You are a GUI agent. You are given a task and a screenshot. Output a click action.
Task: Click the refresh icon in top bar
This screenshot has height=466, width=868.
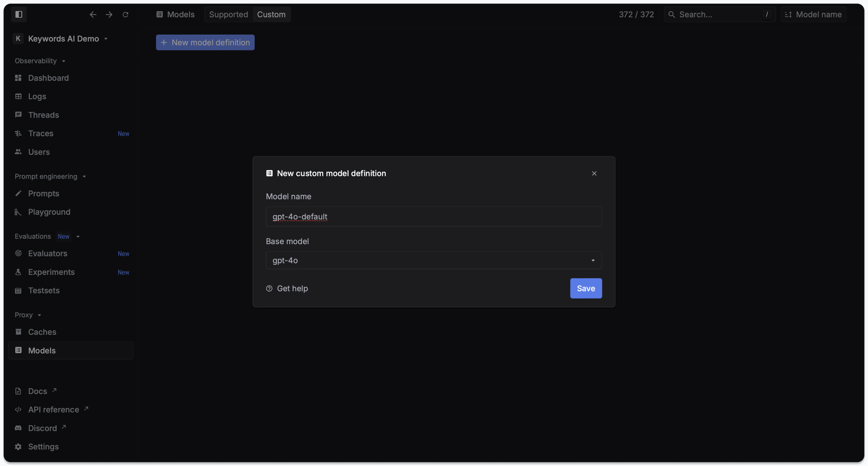pos(125,15)
